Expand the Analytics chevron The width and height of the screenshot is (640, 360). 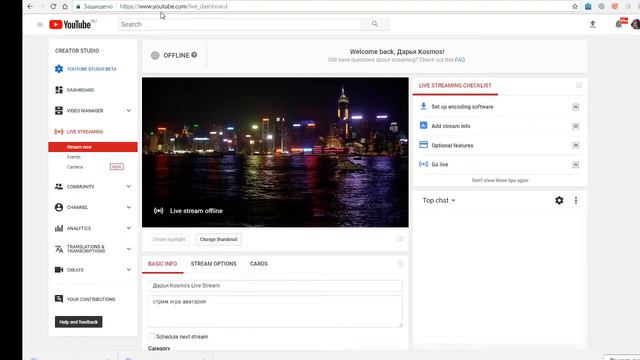[129, 228]
